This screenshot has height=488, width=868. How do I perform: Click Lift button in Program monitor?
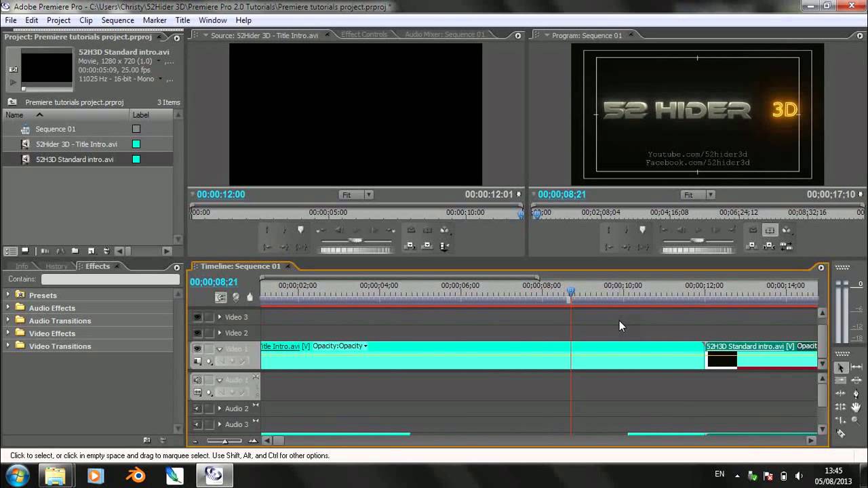[x=753, y=245]
